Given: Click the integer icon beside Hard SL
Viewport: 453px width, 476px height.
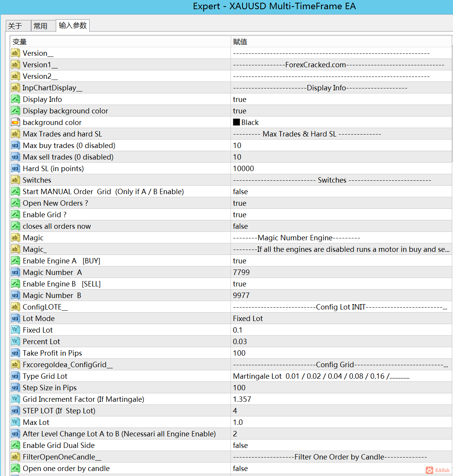Looking at the screenshot, I should pos(15,168).
